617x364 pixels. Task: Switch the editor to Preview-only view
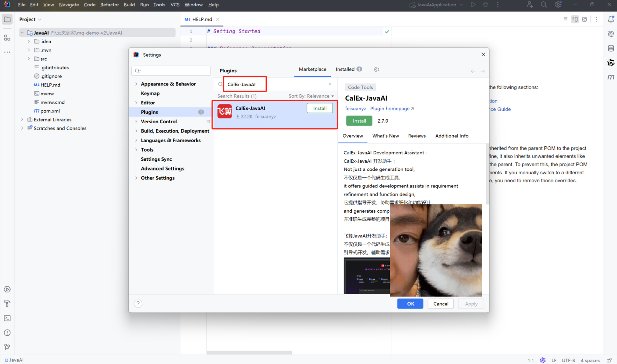[x=584, y=19]
